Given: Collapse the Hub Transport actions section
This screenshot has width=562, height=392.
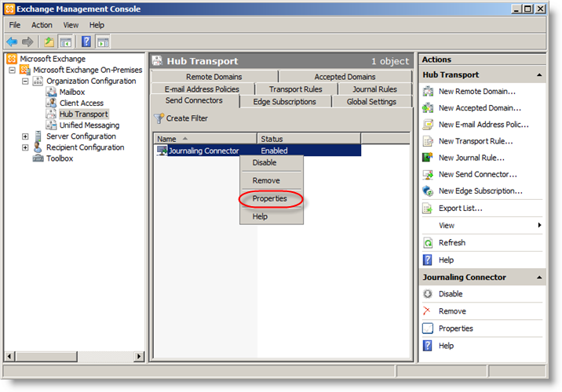Looking at the screenshot, I should pos(539,74).
